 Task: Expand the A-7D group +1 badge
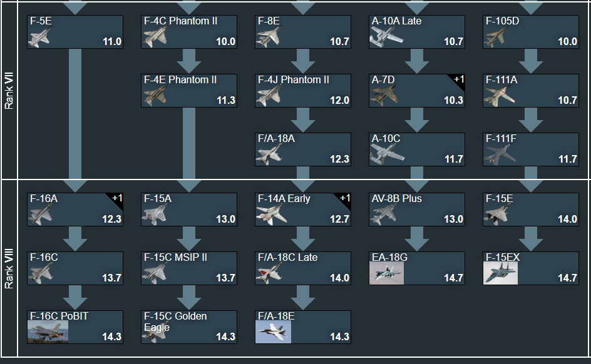pos(459,79)
